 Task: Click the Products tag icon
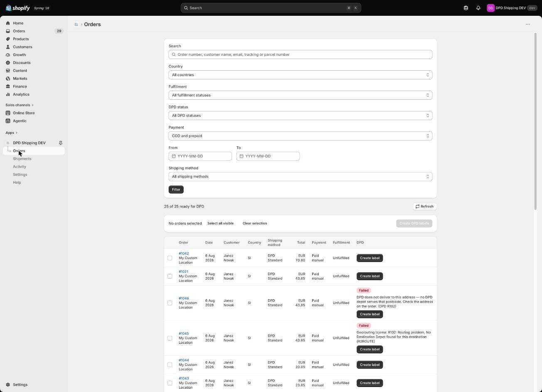click(8, 39)
